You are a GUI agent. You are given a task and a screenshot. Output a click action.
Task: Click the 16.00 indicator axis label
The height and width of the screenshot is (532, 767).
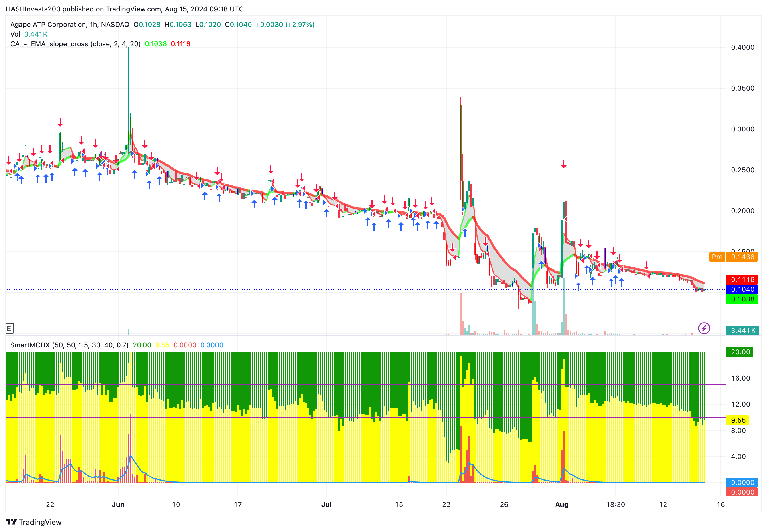pos(740,378)
